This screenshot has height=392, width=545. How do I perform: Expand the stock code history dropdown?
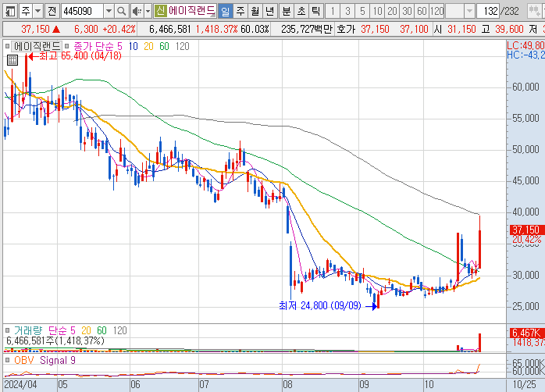[x=109, y=11]
